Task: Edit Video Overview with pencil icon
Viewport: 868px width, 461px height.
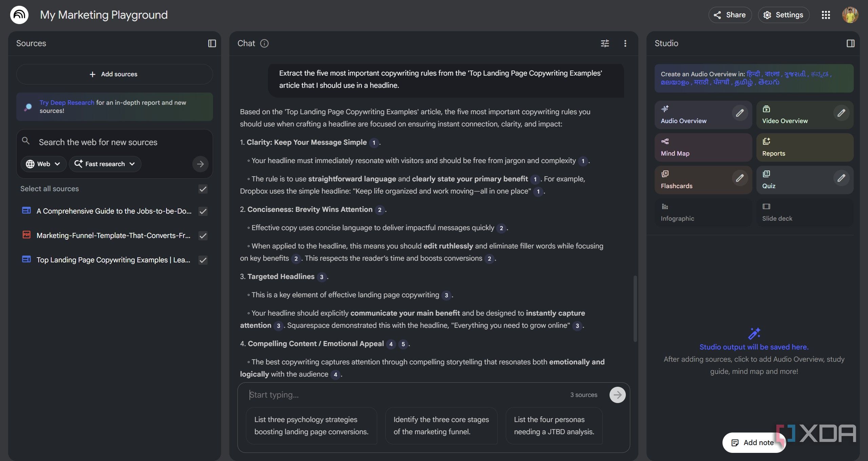Action: pos(841,113)
